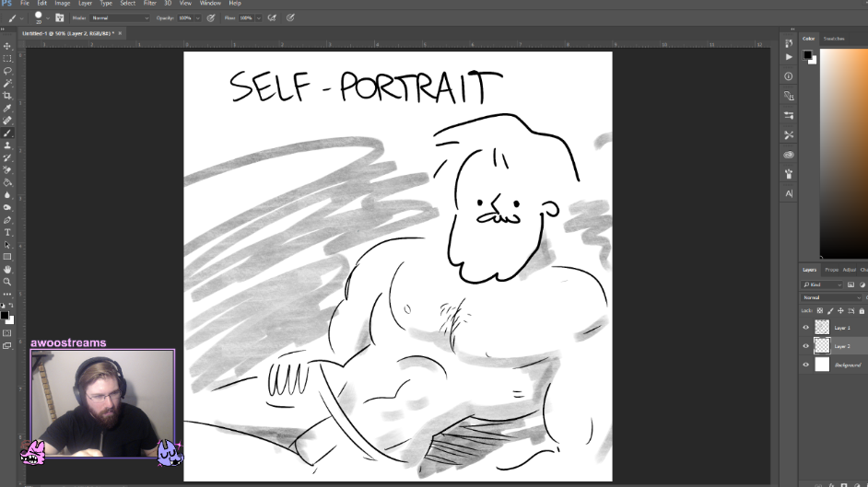Open the Image menu

coord(62,4)
